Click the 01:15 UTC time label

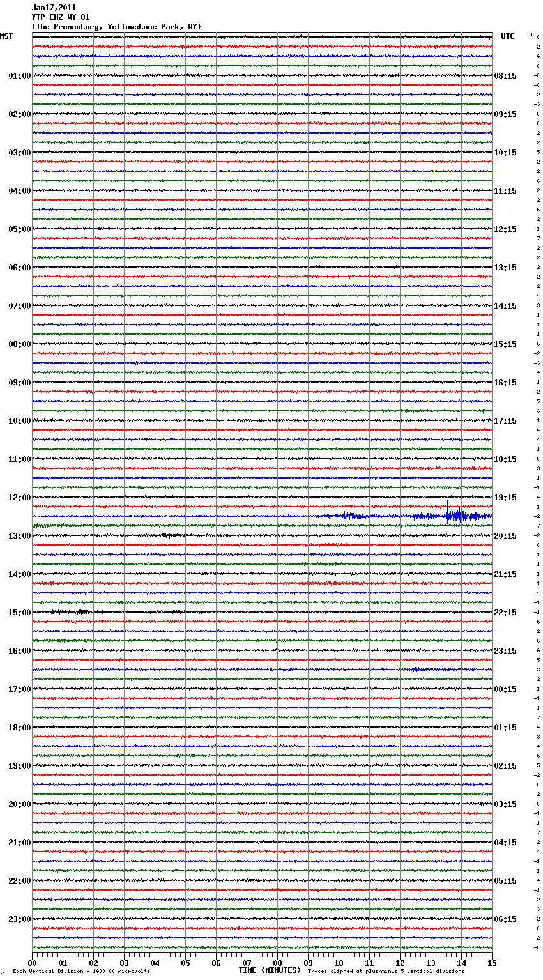click(505, 728)
